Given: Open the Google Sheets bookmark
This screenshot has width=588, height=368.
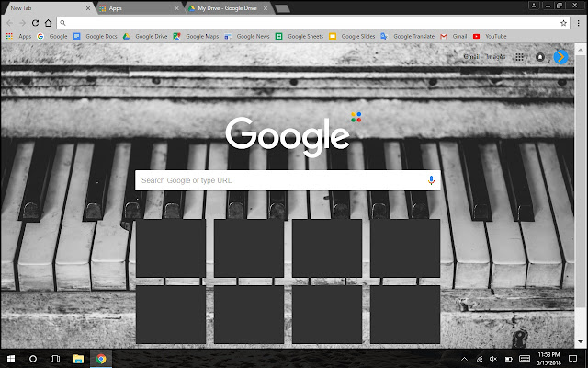Looking at the screenshot, I should [300, 36].
